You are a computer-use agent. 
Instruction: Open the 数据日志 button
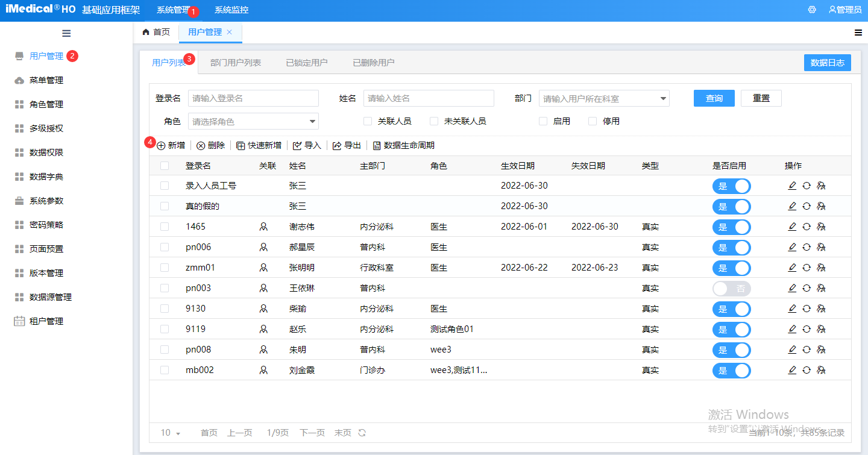pyautogui.click(x=828, y=63)
